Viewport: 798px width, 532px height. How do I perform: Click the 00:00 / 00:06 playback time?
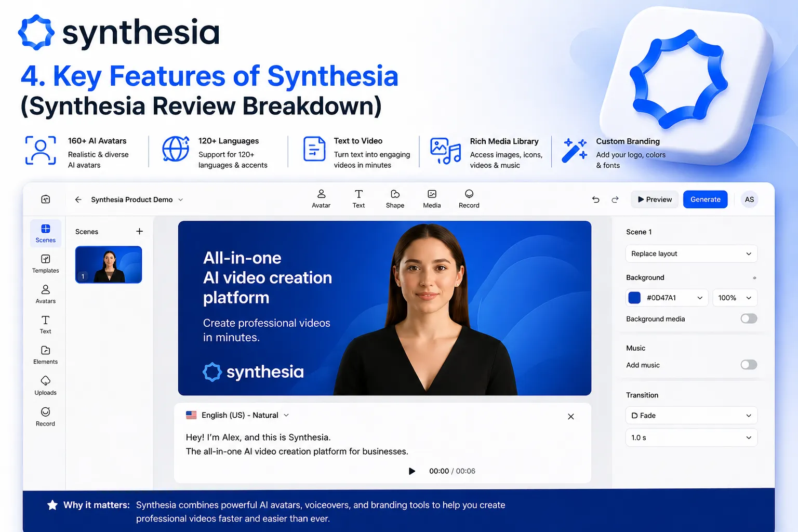tap(452, 471)
